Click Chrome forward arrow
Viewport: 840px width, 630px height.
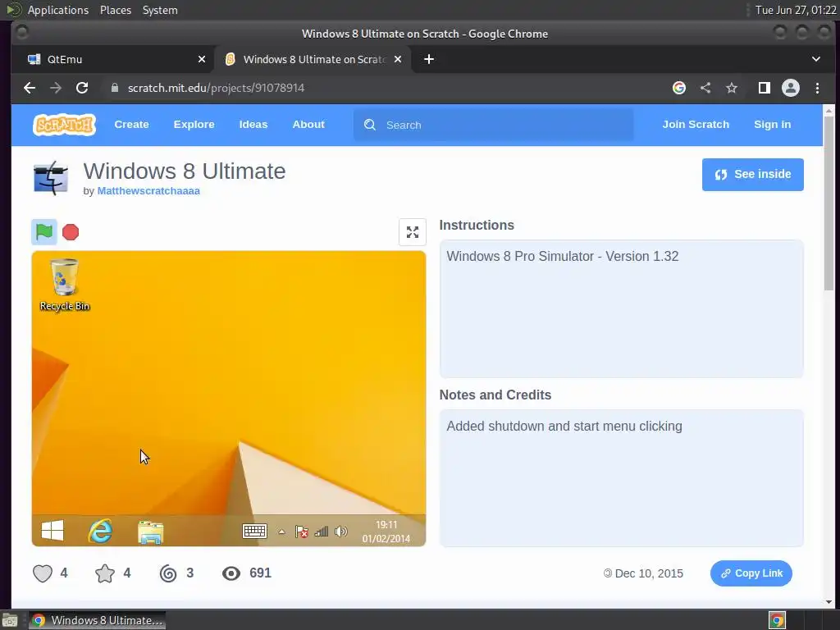[x=56, y=88]
